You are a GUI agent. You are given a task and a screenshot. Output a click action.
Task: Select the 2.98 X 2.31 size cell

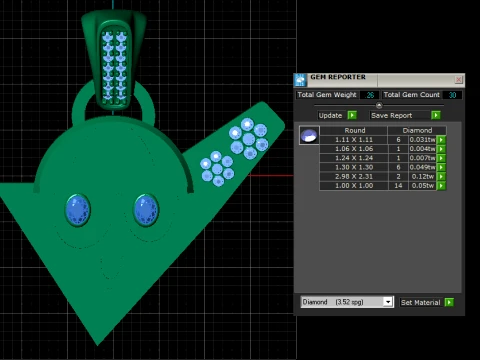(354, 176)
